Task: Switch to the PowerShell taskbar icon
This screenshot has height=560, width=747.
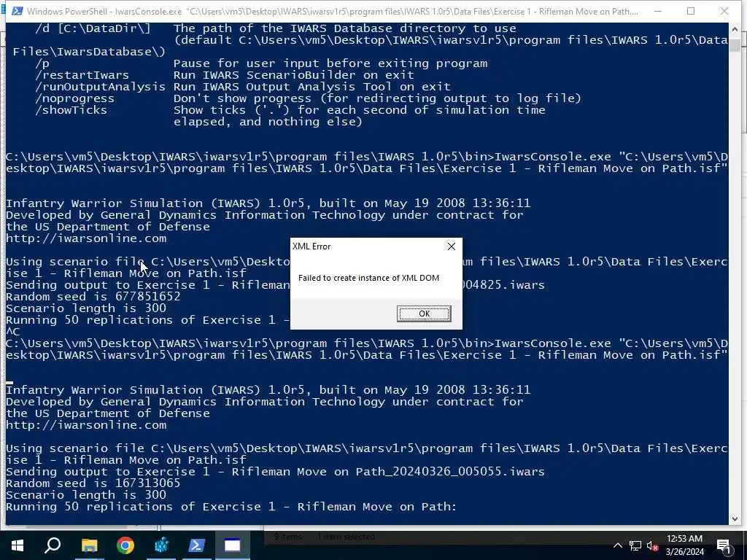Action: coord(197,545)
